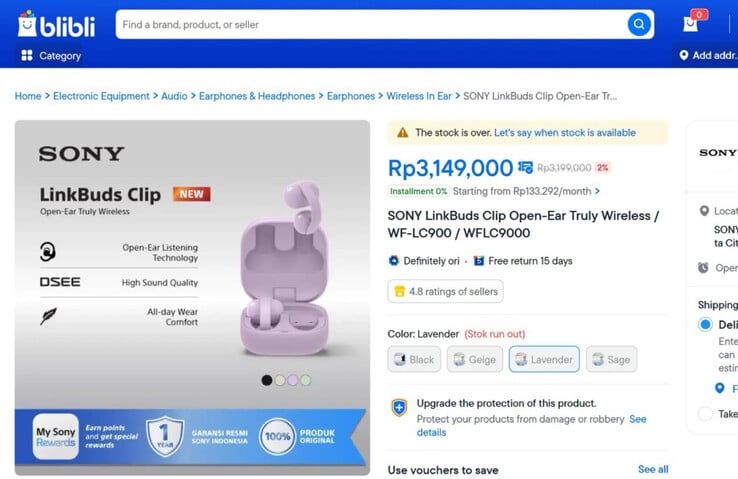
Task: Click the Blibli logo
Action: (x=59, y=25)
